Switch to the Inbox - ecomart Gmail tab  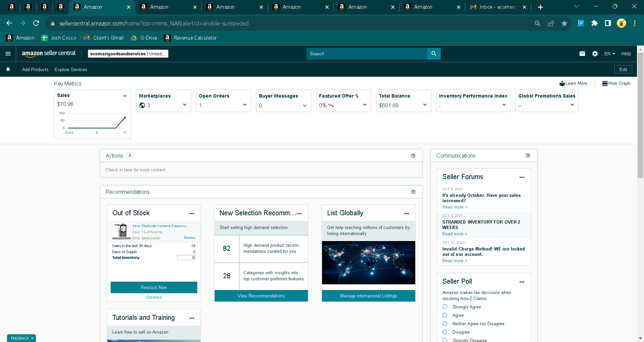(x=498, y=7)
